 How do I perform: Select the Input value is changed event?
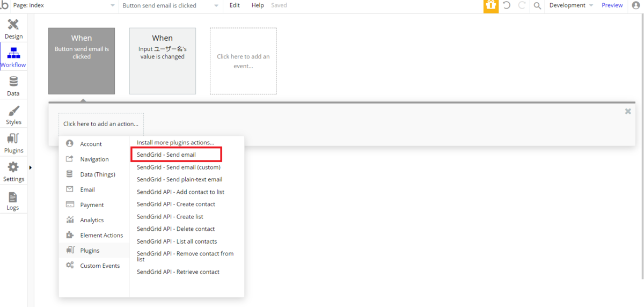163,61
